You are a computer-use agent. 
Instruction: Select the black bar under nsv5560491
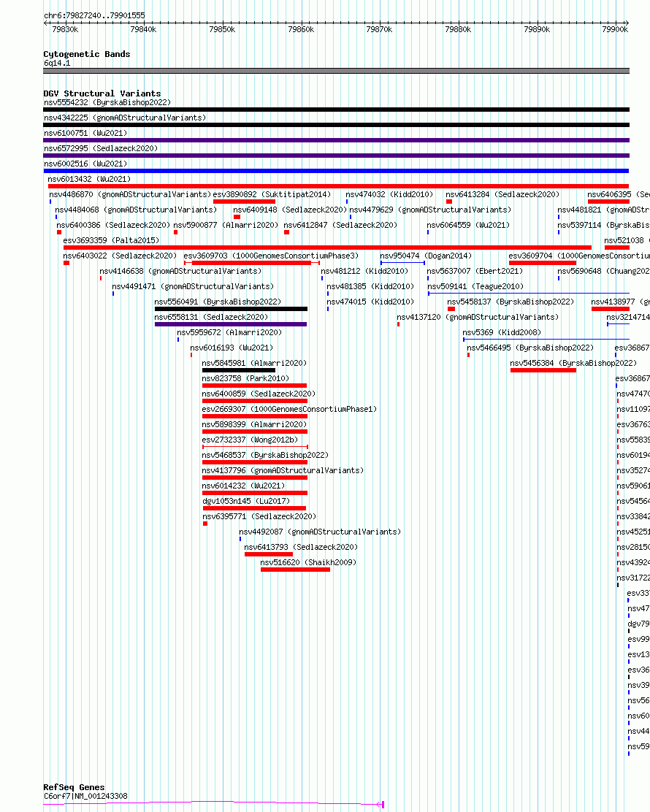coord(231,309)
